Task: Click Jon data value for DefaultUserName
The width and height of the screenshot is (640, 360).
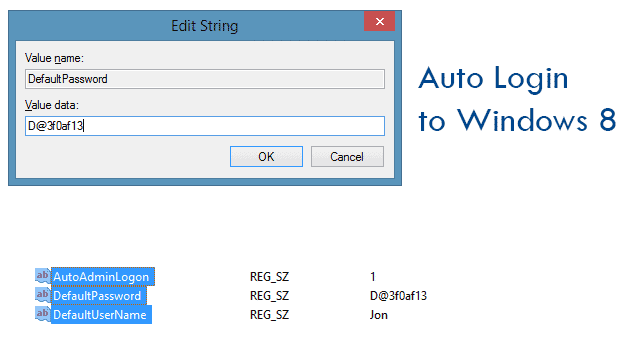Action: coord(378,315)
